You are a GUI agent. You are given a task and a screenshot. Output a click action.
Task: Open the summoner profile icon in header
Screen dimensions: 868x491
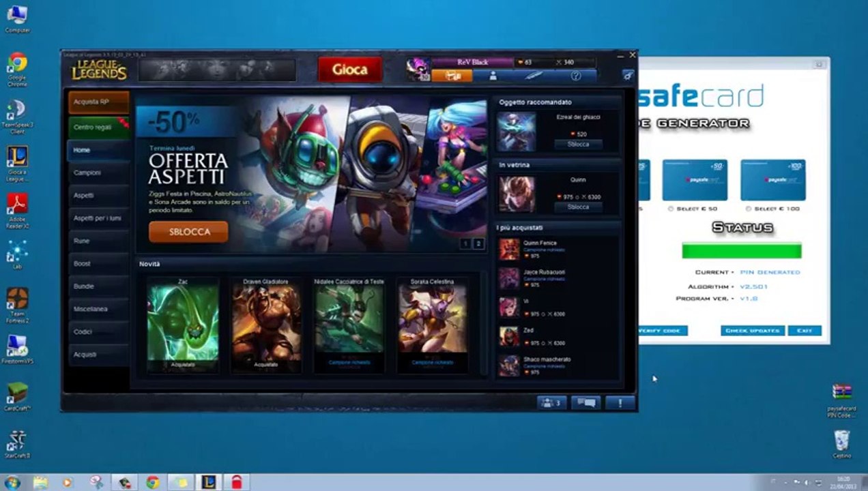(493, 76)
